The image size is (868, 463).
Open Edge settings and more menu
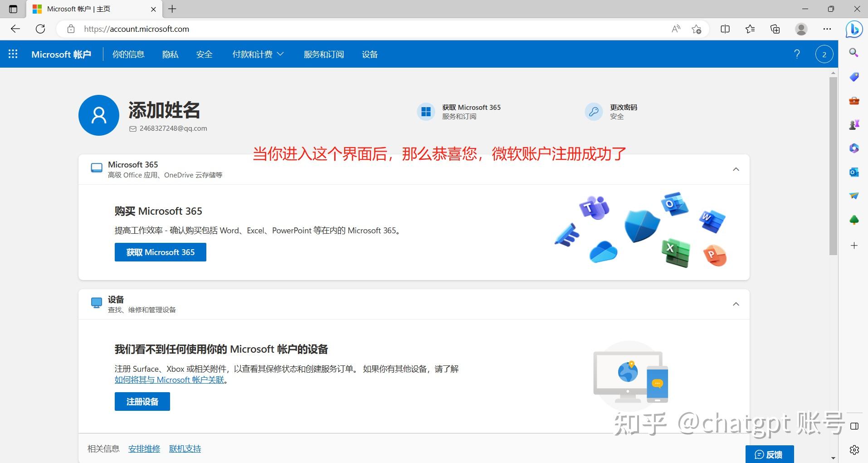coord(827,29)
